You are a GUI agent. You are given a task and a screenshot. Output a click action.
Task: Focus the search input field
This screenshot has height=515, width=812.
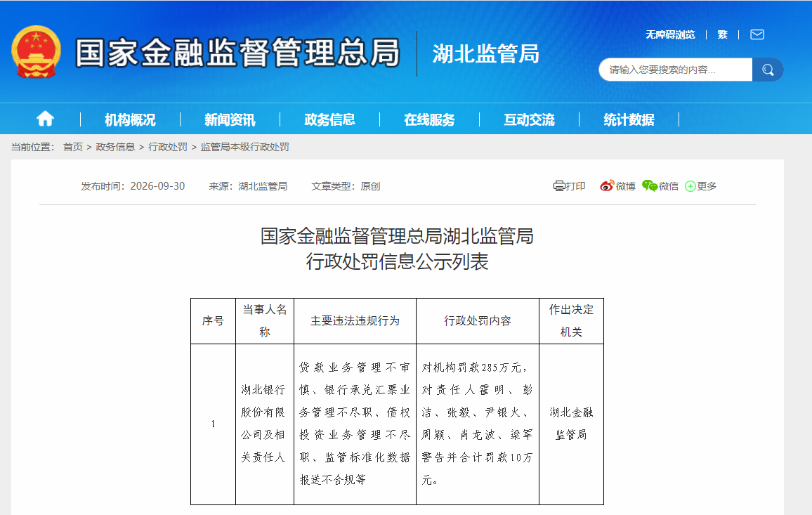[x=675, y=70]
